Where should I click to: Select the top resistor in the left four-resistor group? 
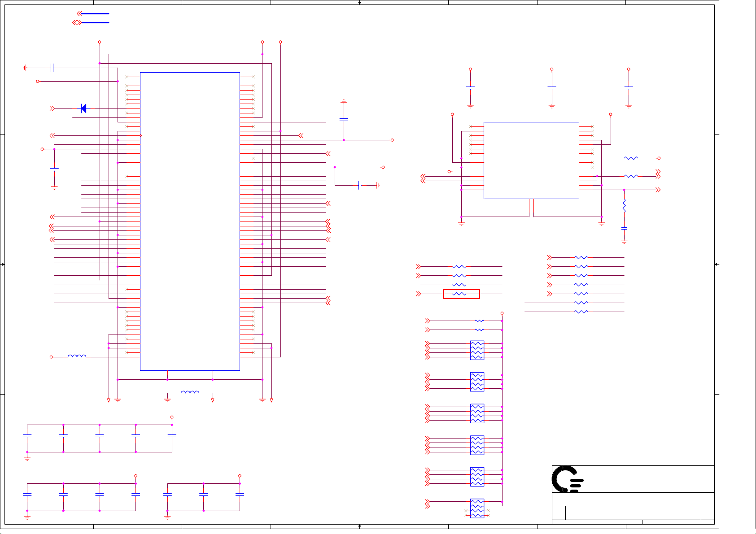point(459,266)
